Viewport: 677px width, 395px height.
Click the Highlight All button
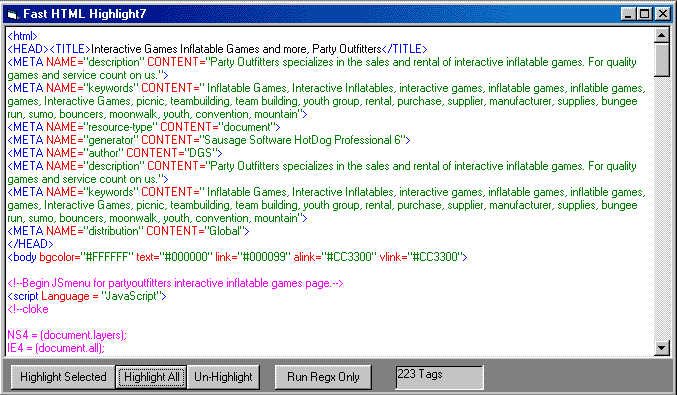151,377
